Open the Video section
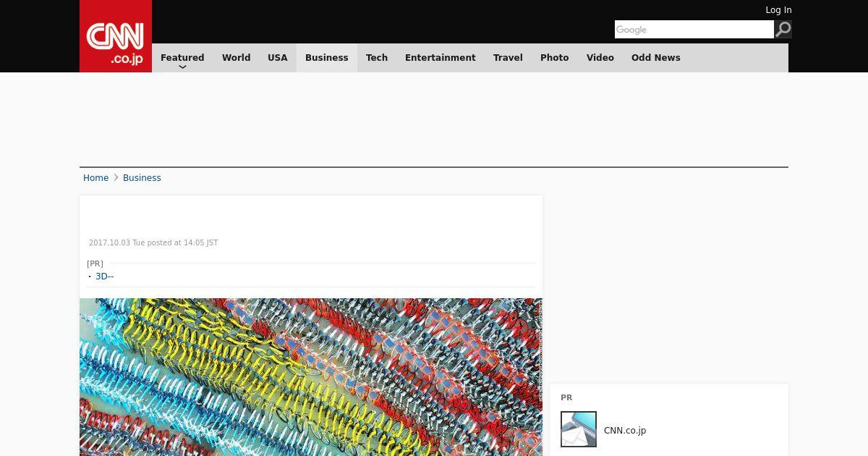The image size is (868, 456). (600, 58)
